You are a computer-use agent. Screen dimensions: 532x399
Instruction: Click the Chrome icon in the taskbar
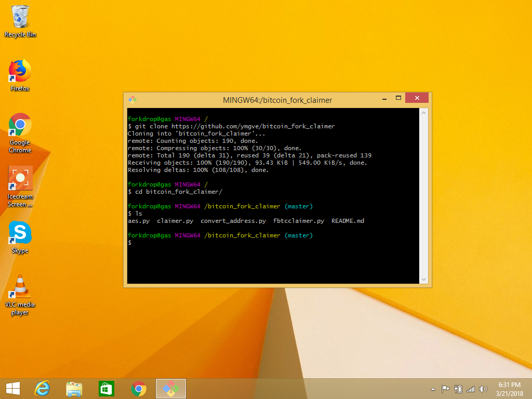coord(139,389)
